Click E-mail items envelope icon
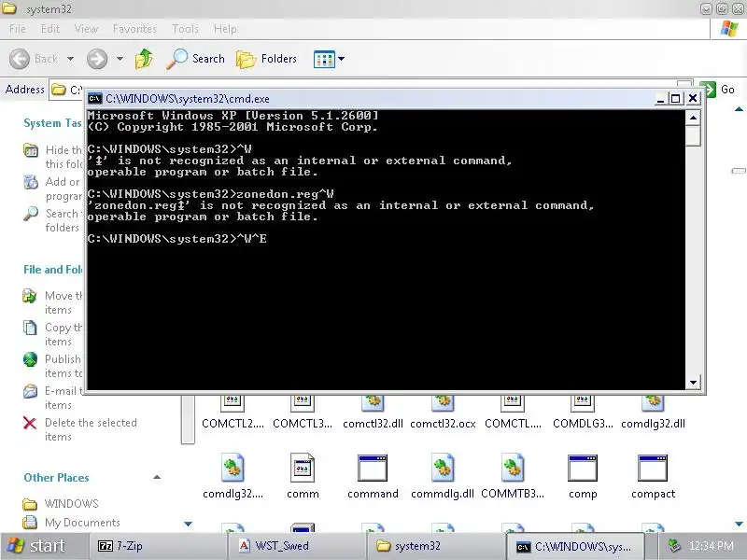The image size is (747, 560). [30, 391]
